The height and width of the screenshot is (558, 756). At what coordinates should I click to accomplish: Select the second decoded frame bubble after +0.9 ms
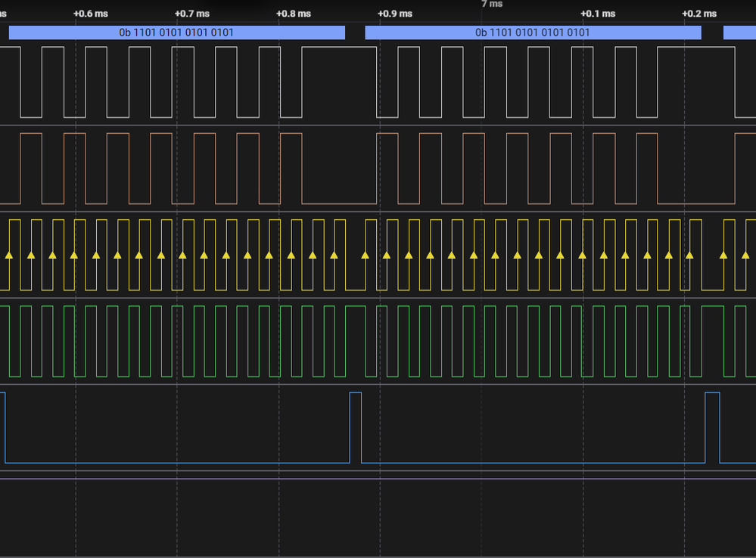point(532,33)
